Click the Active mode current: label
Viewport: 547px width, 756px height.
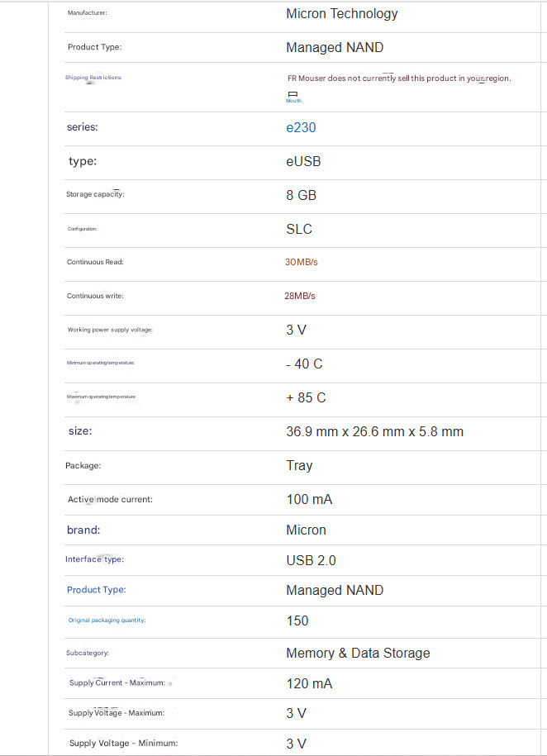coord(110,500)
